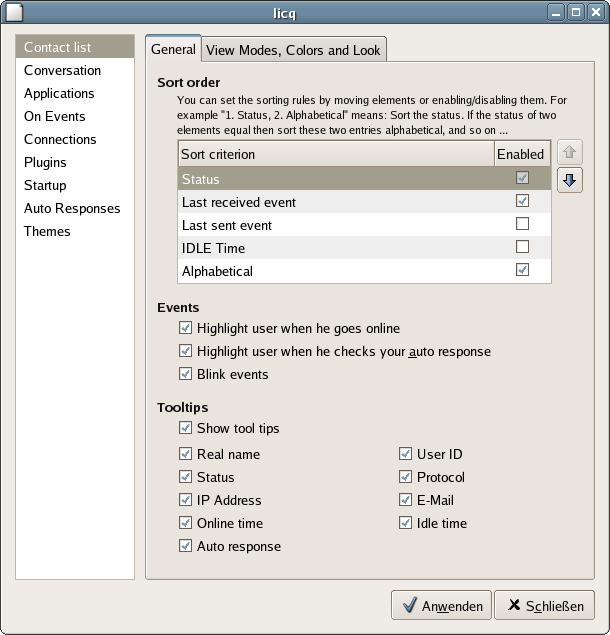This screenshot has width=610, height=635.
Task: Enable the Last sent event sort criterion
Action: click(522, 225)
